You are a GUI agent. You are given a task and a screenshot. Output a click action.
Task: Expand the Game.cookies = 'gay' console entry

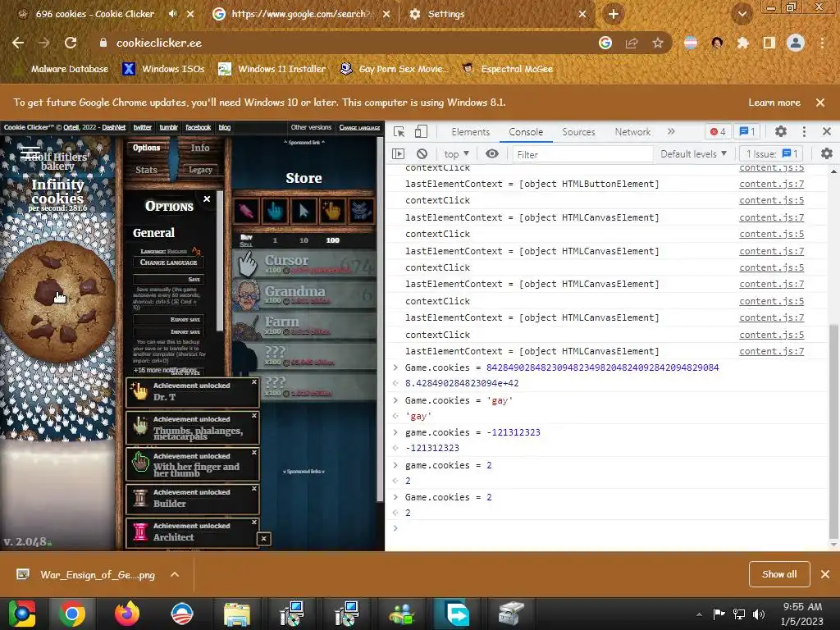(396, 400)
